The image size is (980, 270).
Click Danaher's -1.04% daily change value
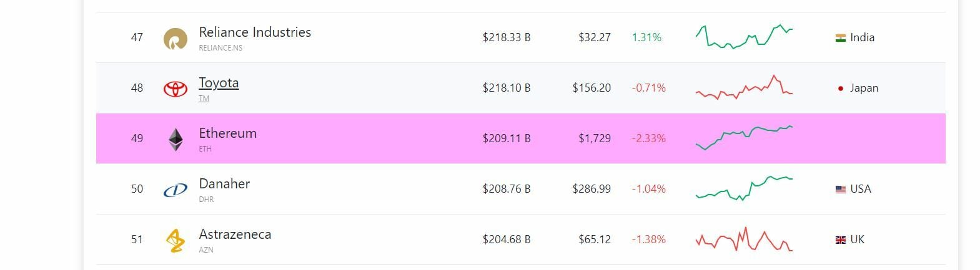pos(648,189)
